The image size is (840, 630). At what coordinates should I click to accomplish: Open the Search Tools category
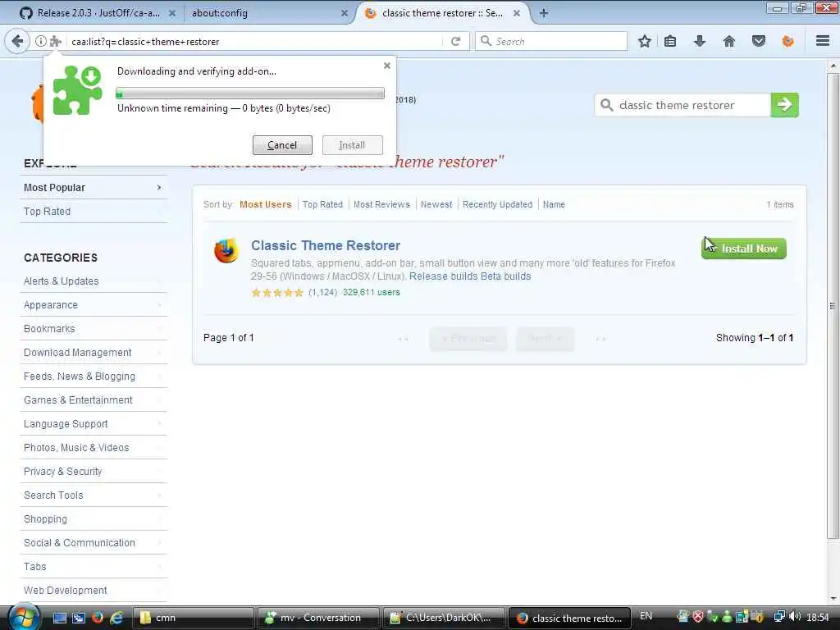pyautogui.click(x=93, y=495)
